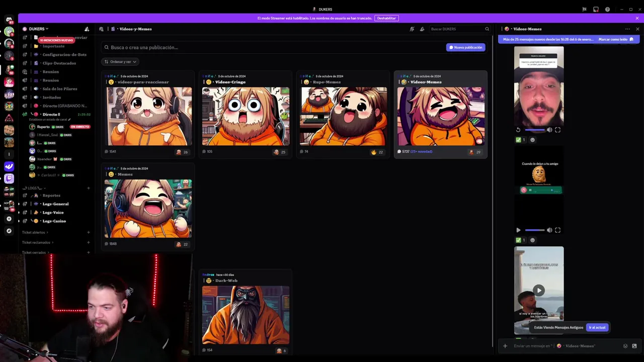Click 10 menciones nuevas pill
This screenshot has width=644, height=362.
pos(56,40)
